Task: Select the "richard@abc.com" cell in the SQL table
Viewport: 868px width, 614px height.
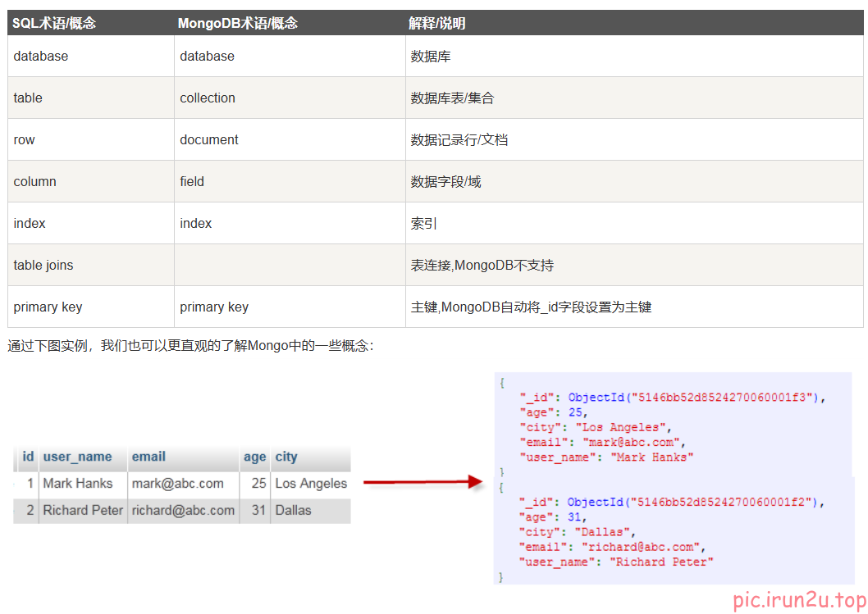Action: (x=183, y=510)
